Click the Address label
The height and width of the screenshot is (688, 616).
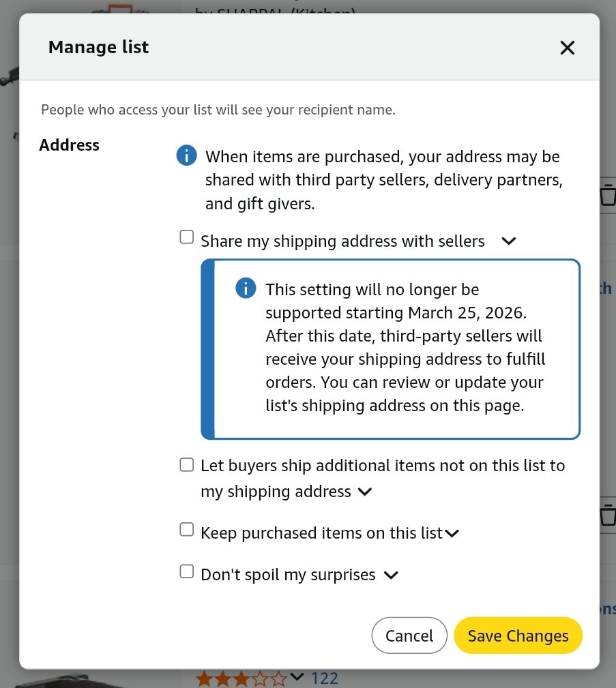(70, 145)
